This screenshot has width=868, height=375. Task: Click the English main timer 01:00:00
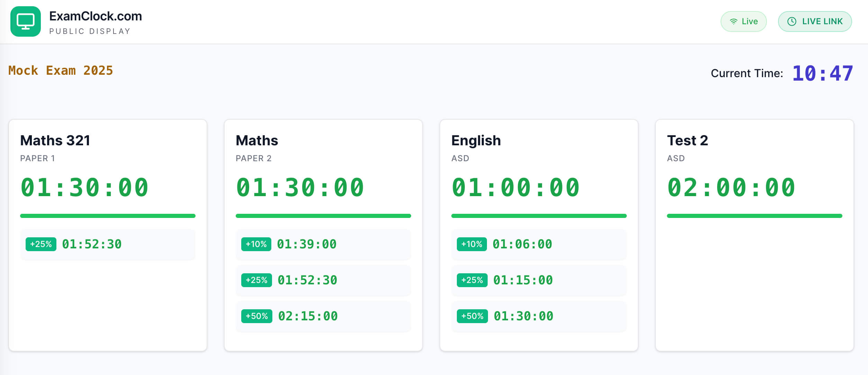[x=515, y=187]
